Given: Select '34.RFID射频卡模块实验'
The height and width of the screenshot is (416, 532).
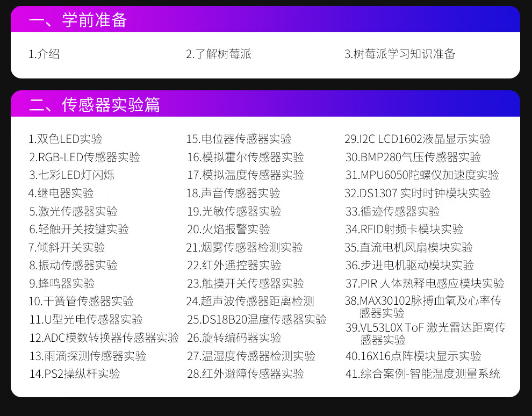Looking at the screenshot, I should click(405, 229).
